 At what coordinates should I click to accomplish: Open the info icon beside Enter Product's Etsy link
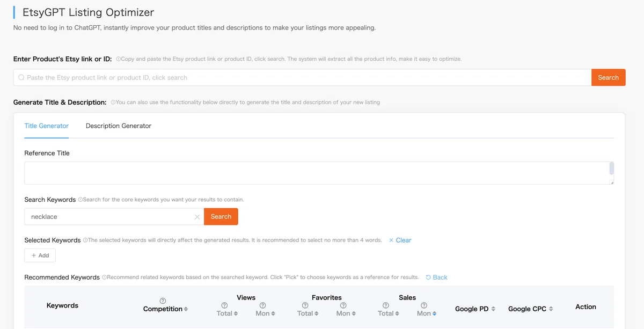(x=118, y=59)
